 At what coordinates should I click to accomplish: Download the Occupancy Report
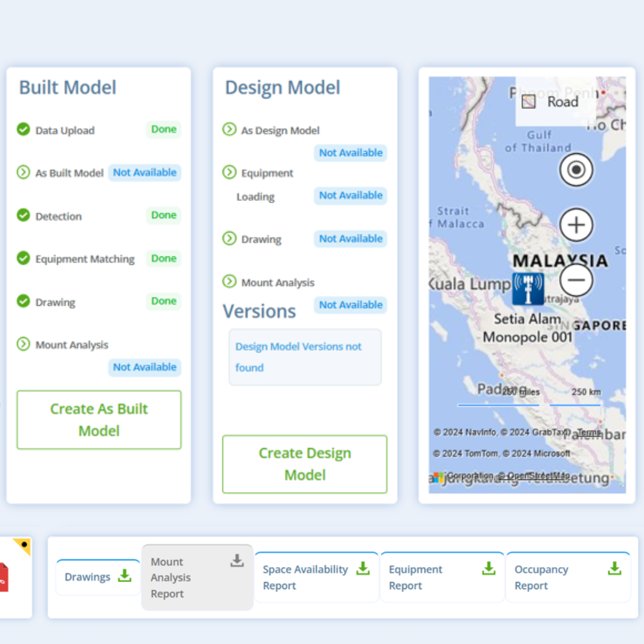[614, 568]
